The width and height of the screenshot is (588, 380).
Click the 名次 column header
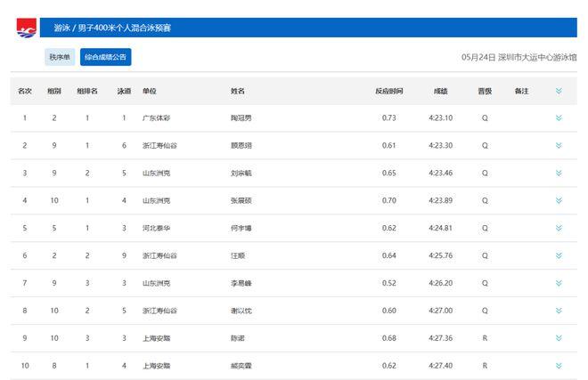click(x=25, y=91)
